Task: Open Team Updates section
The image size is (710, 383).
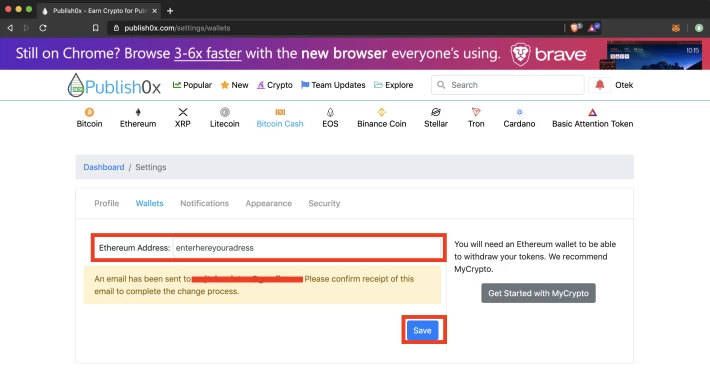Action: [x=333, y=85]
